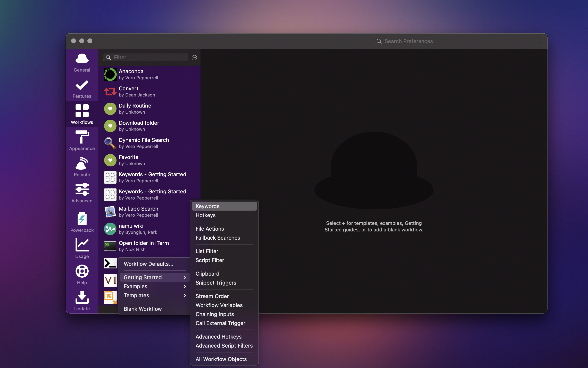588x368 pixels.
Task: Open the All Workflow Objects guide
Action: [224, 359]
